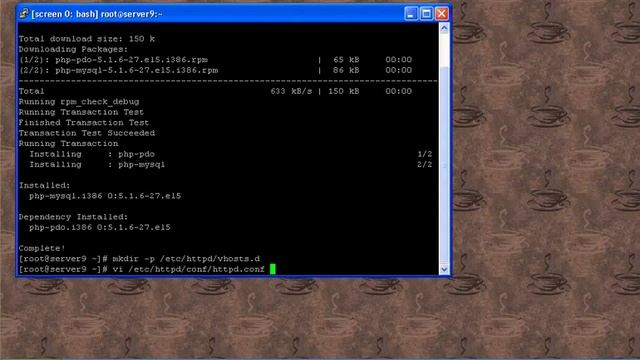Click the 'Complete!' line
Screen dimensions: 640x360
point(42,248)
